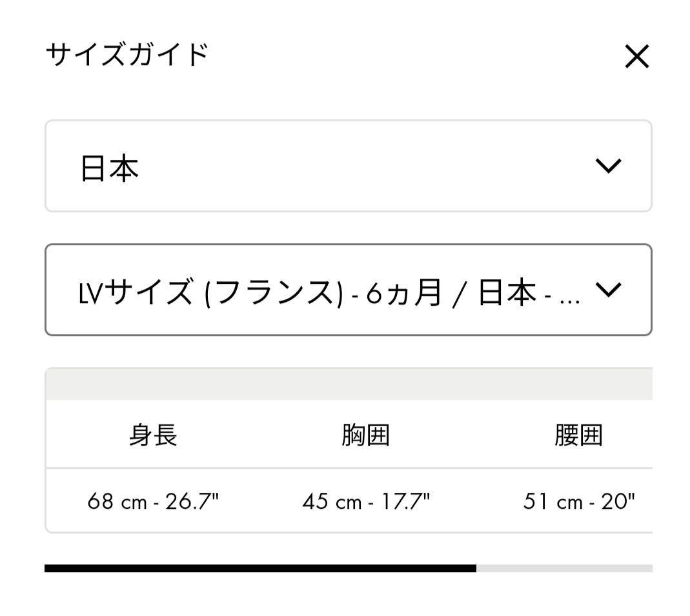This screenshot has width=690, height=616.
Task: Select the 腰囲 column header
Action: (578, 435)
